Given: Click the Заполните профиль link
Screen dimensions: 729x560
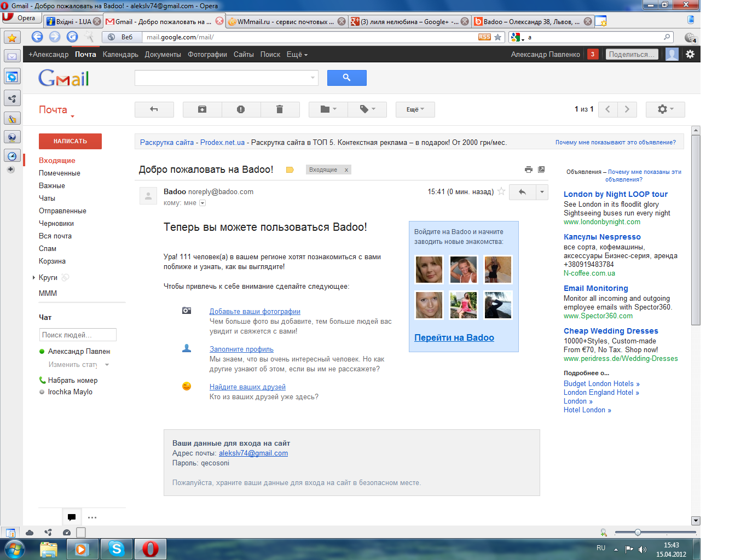Looking at the screenshot, I should point(241,349).
